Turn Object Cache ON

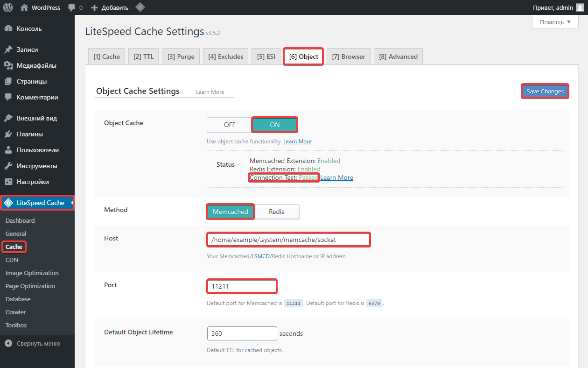(275, 125)
